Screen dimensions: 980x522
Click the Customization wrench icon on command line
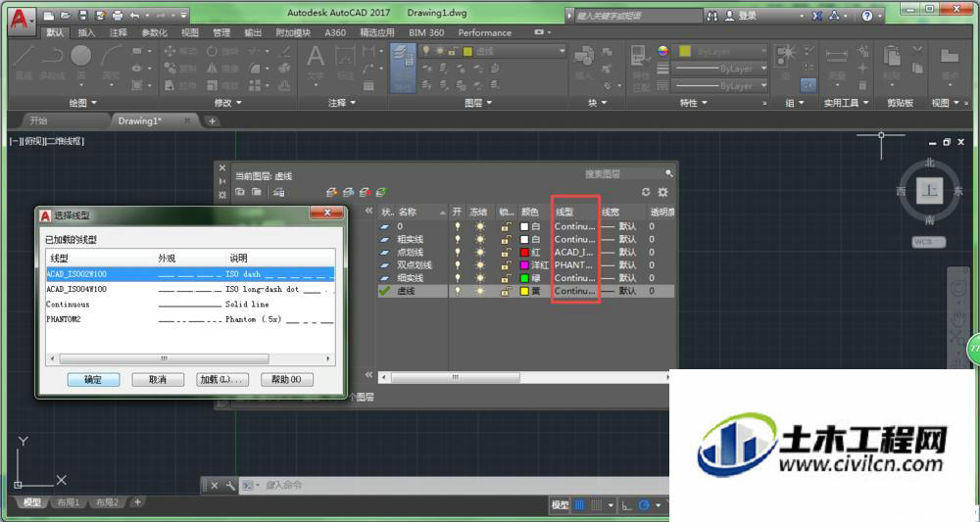pos(230,485)
